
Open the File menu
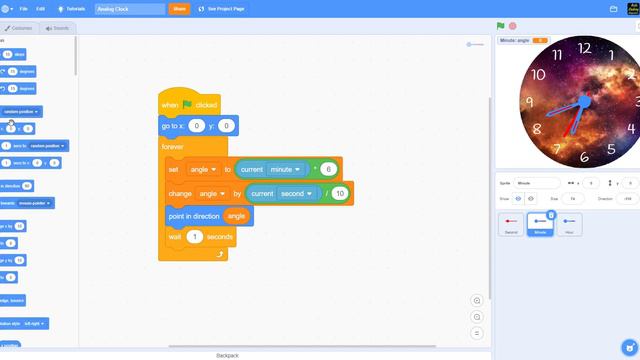[24, 9]
